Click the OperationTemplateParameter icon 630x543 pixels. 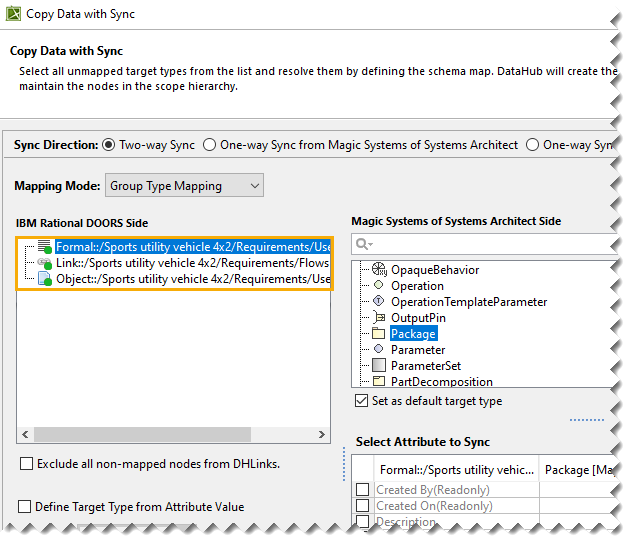coord(379,302)
